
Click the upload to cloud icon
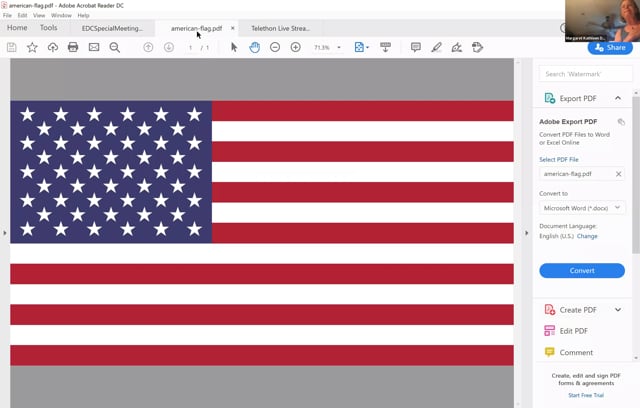click(53, 47)
